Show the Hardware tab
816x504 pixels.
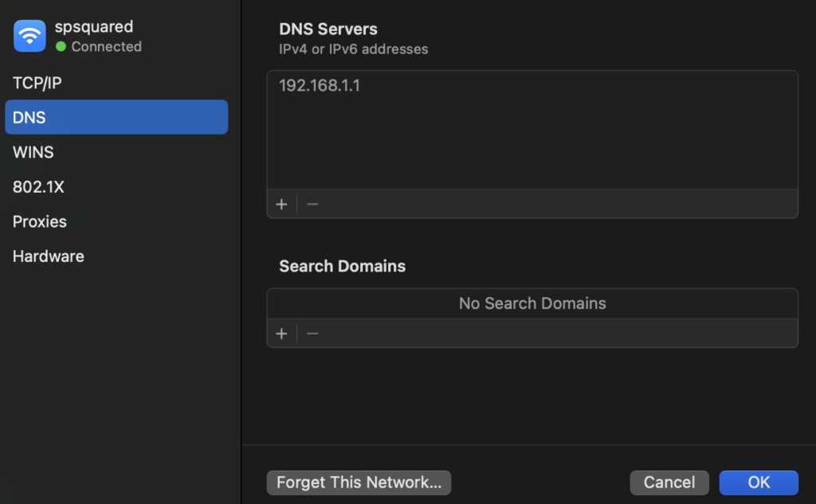tap(49, 256)
